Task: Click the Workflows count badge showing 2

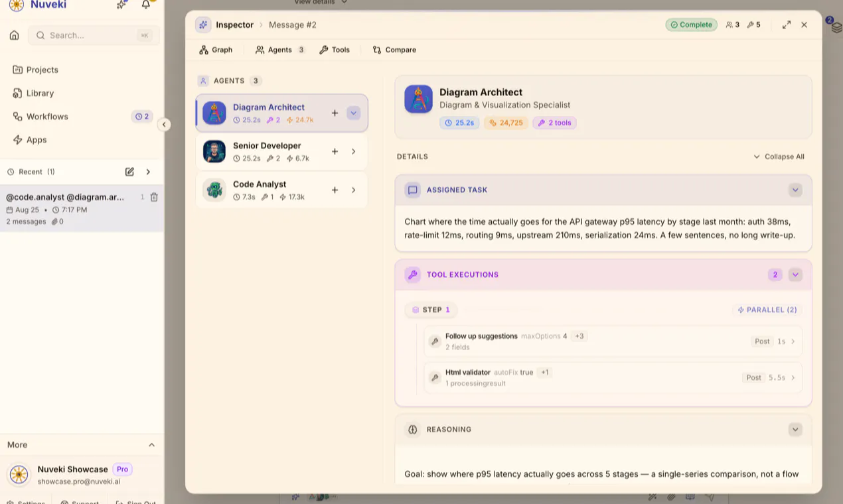Action: tap(142, 117)
